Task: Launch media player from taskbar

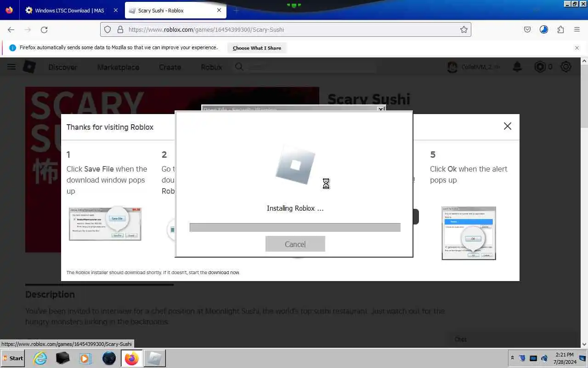Action: tap(85, 358)
